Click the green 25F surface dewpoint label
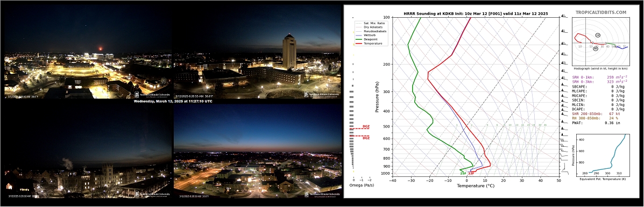Image resolution: width=644 pixels, height=207 pixels. (x=463, y=173)
